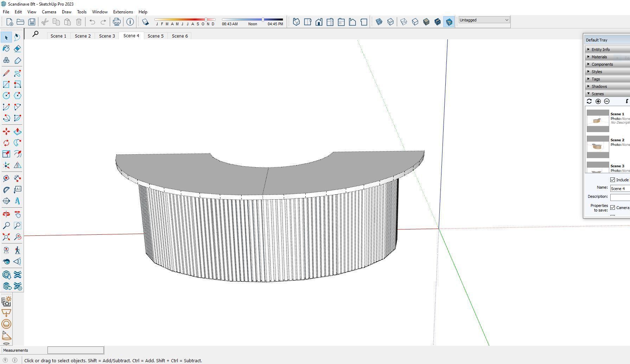Apply the Monochrome face style
This screenshot has height=364, width=630.
coord(449,22)
